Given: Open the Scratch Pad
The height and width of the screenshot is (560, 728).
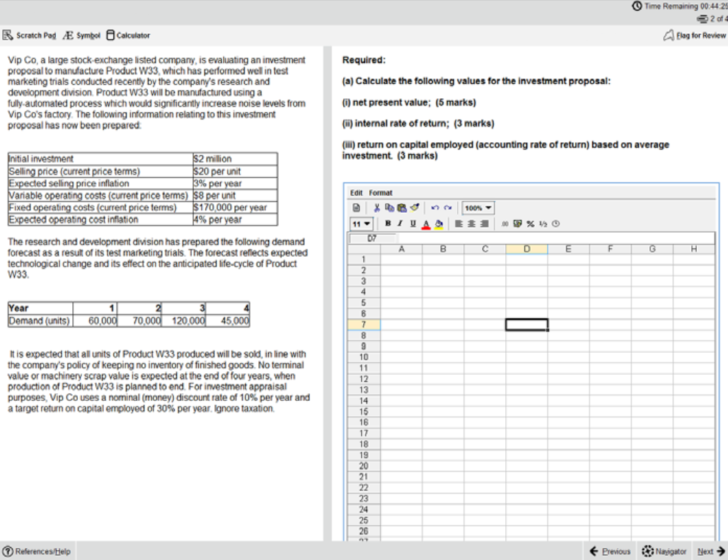Looking at the screenshot, I should [29, 35].
